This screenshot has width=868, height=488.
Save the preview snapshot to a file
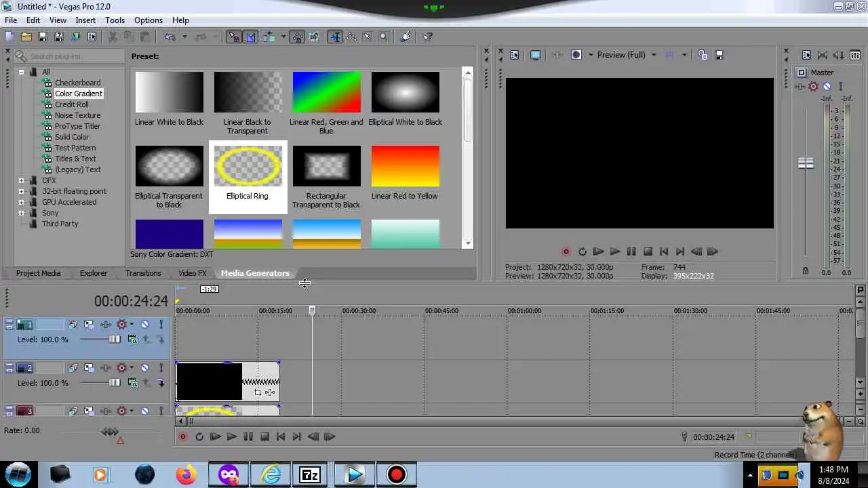[x=719, y=55]
